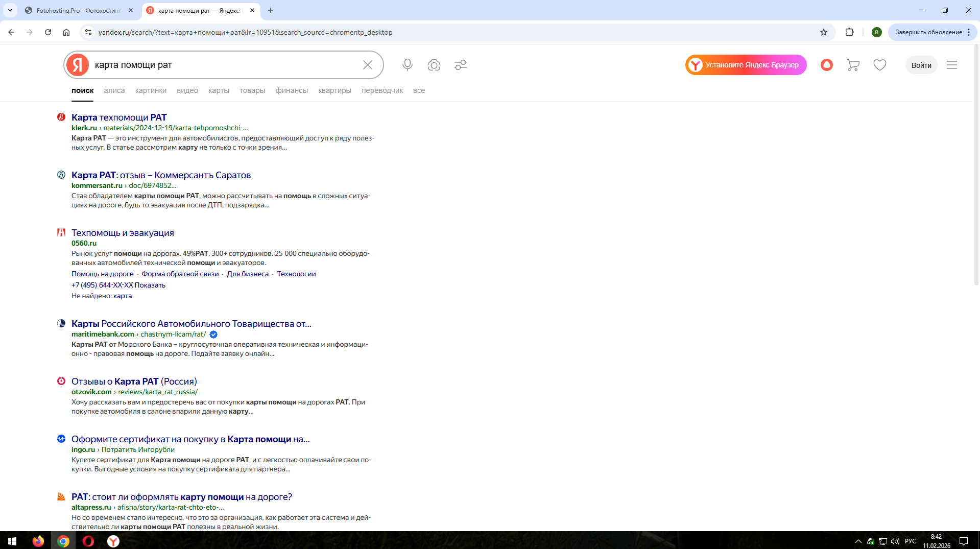Open Windows notification center
The image size is (980, 549).
[x=964, y=541]
